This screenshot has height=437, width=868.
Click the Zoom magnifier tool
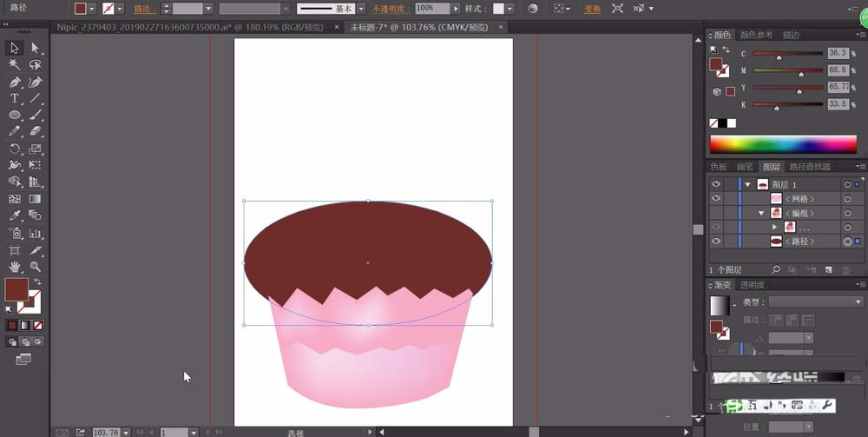coord(36,266)
